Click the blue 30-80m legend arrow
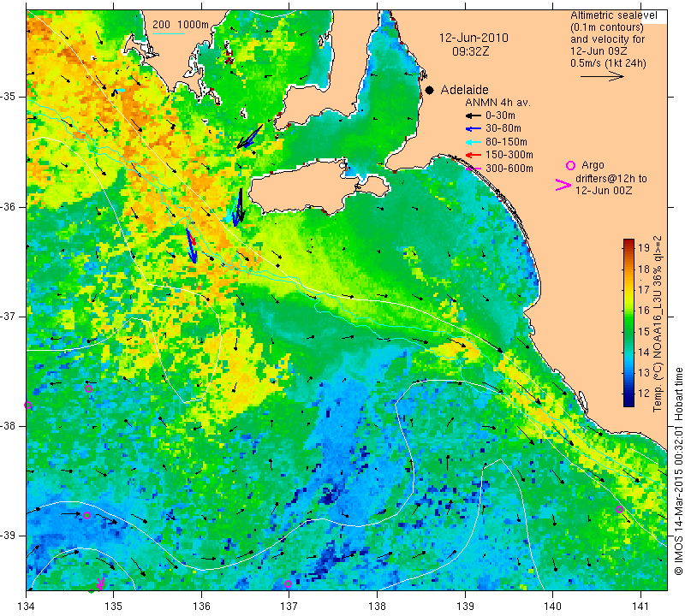Image resolution: width=685 pixels, height=616 pixels. tap(474, 129)
